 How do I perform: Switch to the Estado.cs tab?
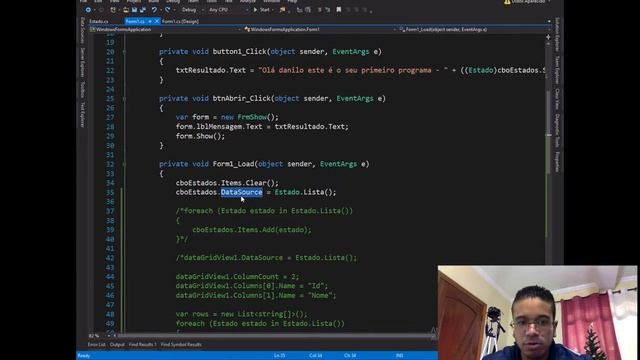click(99, 21)
